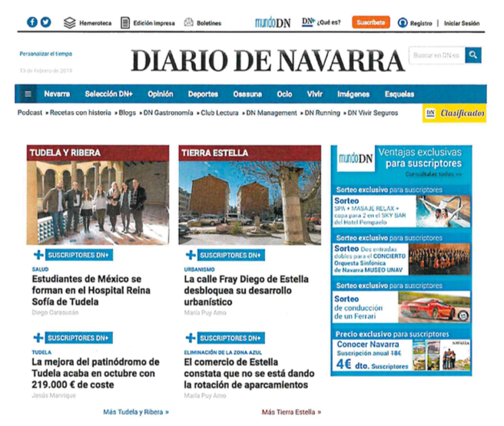Click the Edición impresa document icon
The width and height of the screenshot is (504, 426).
click(125, 23)
